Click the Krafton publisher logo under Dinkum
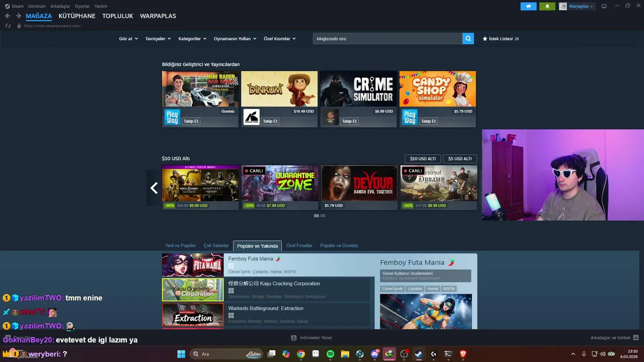 (252, 117)
